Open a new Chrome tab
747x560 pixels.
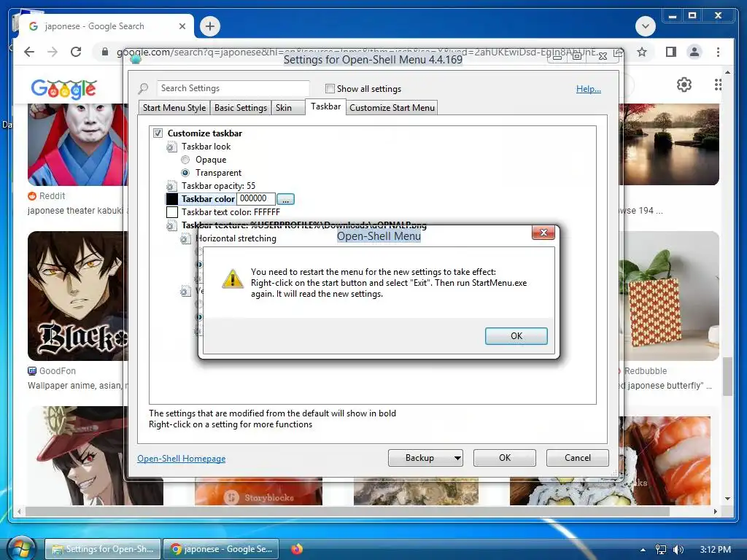tap(210, 26)
